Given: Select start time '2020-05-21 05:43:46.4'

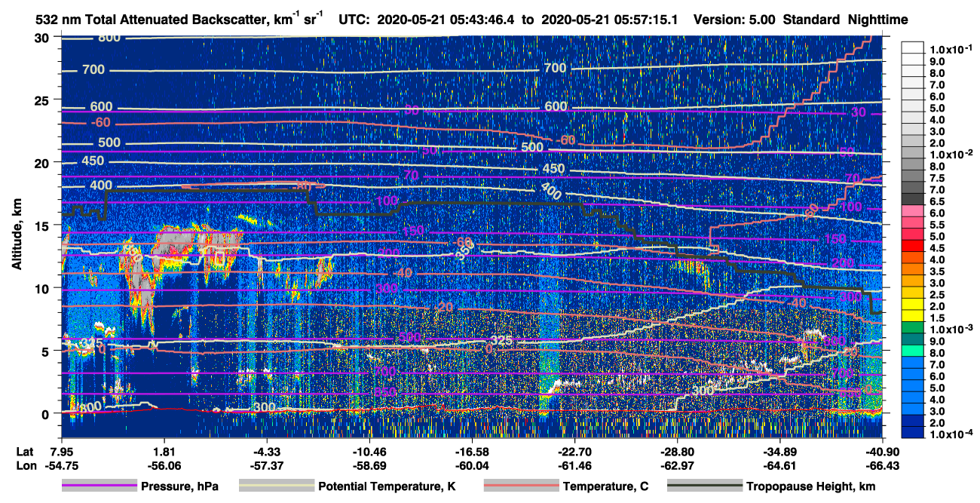Looking at the screenshot, I should [x=446, y=20].
